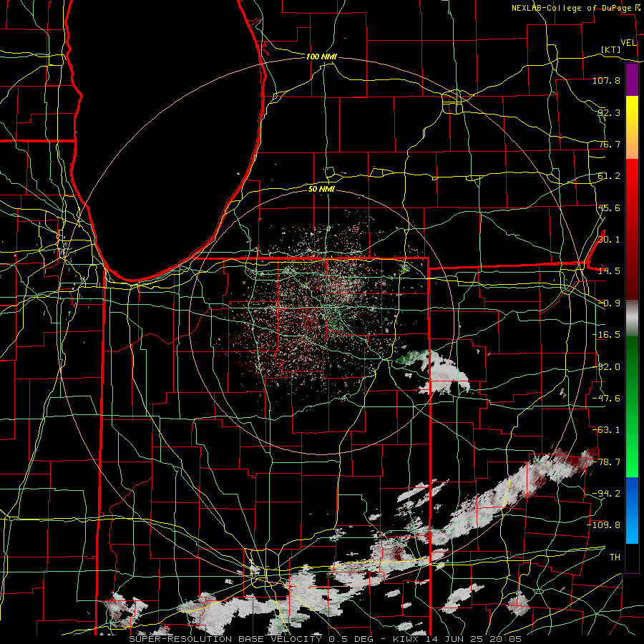644x644 pixels.
Task: Select the 45.6 velocity scale value
Action: click(609, 208)
